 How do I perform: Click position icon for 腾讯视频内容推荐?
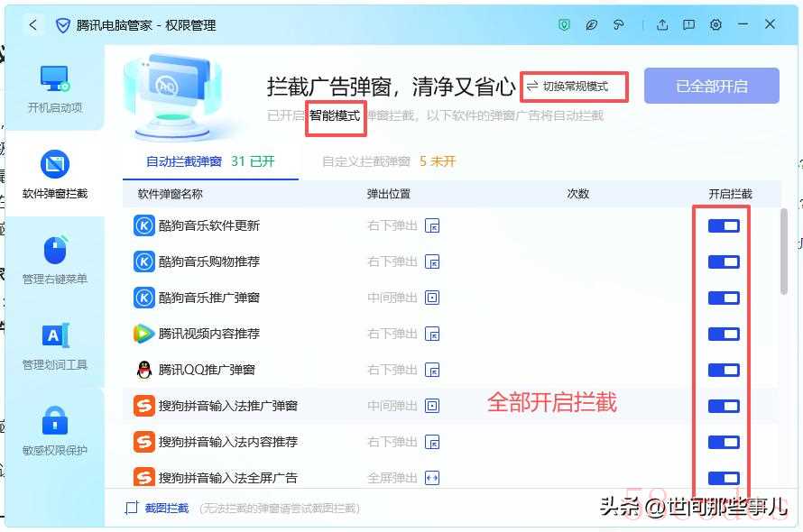coord(432,335)
